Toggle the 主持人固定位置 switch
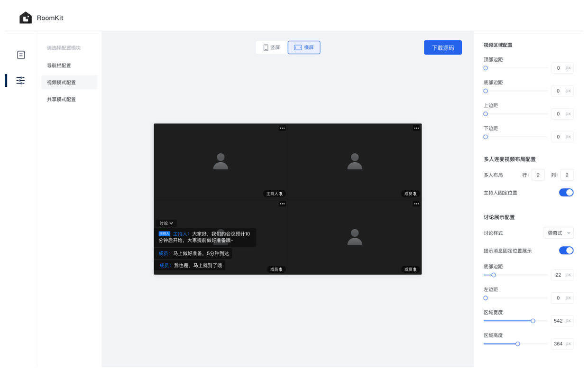 pos(566,193)
